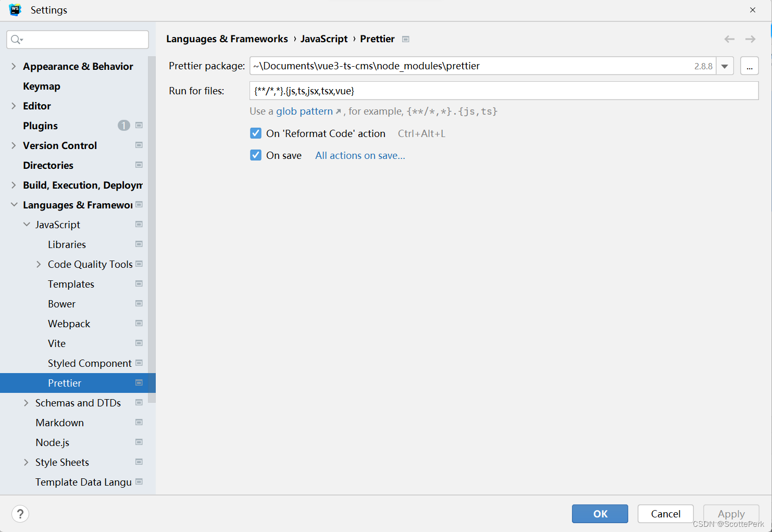Click project icon beside Node.js row
Screen dimensions: 772x532
139,442
